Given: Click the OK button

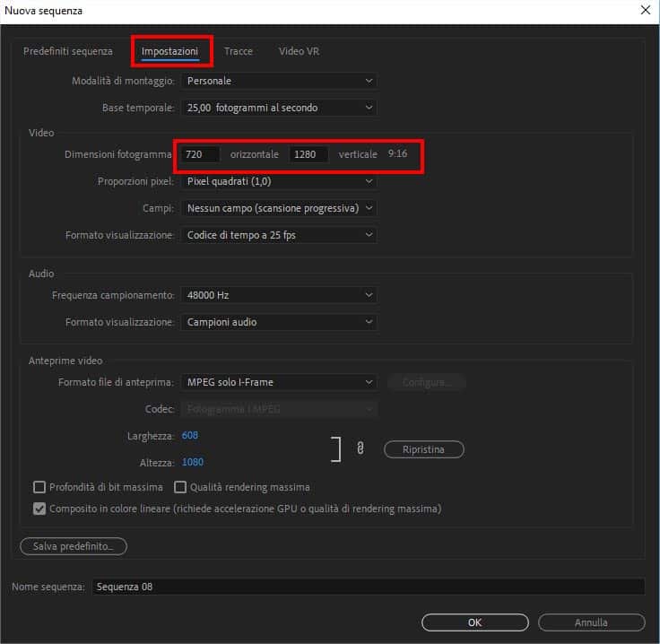Looking at the screenshot, I should [474, 622].
